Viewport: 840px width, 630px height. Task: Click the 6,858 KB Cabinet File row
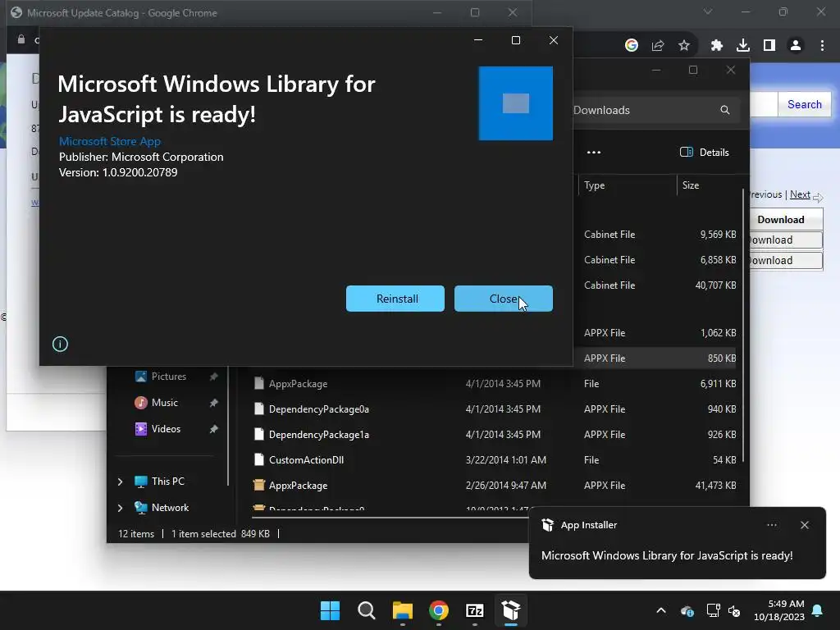tap(655, 260)
